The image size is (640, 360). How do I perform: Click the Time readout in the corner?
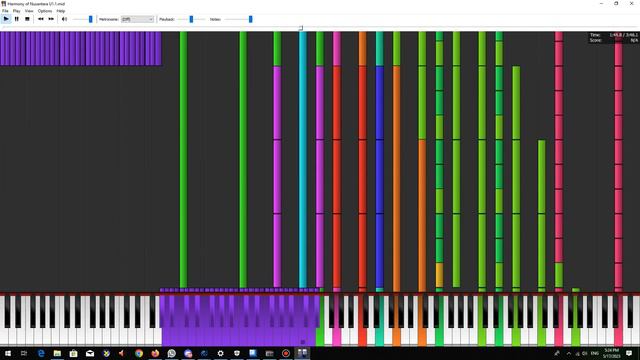point(613,35)
